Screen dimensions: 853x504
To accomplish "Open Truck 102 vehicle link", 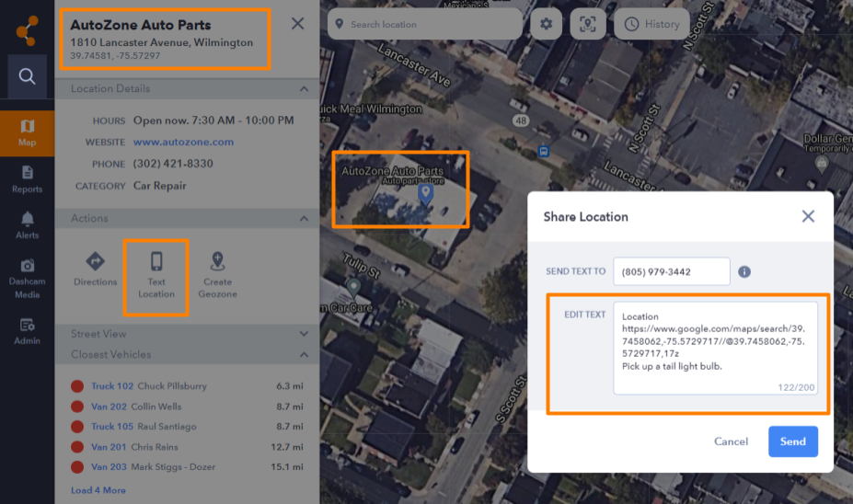I will click(112, 386).
